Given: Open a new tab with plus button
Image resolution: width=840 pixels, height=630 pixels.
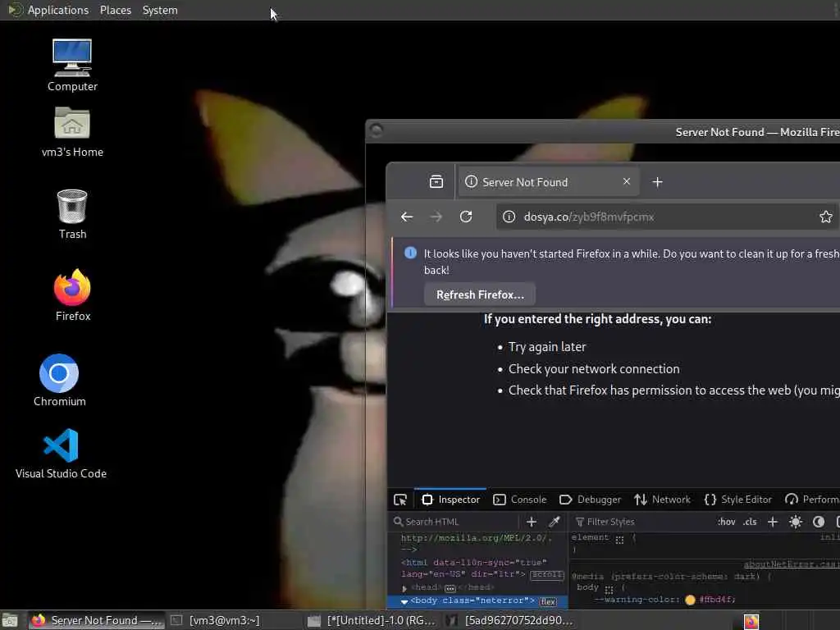Looking at the screenshot, I should click(657, 182).
